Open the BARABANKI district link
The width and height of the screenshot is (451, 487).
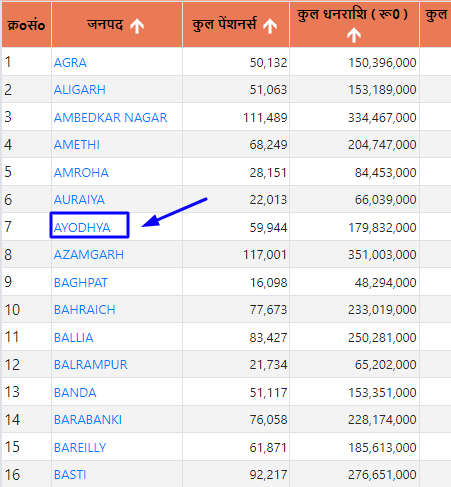(88, 420)
